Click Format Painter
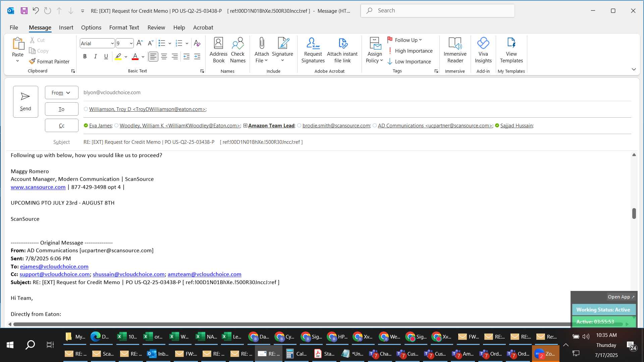644x362 pixels. [x=49, y=61]
